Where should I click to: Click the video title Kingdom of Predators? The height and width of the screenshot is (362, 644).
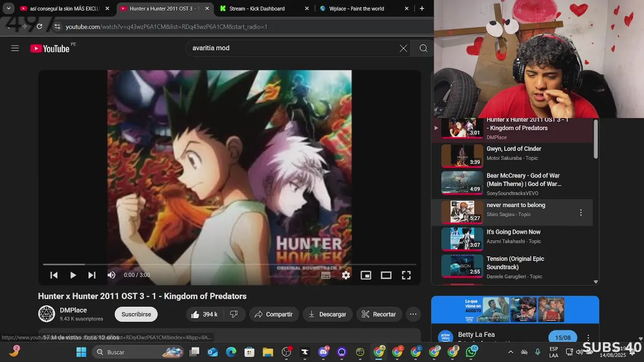[142, 296]
